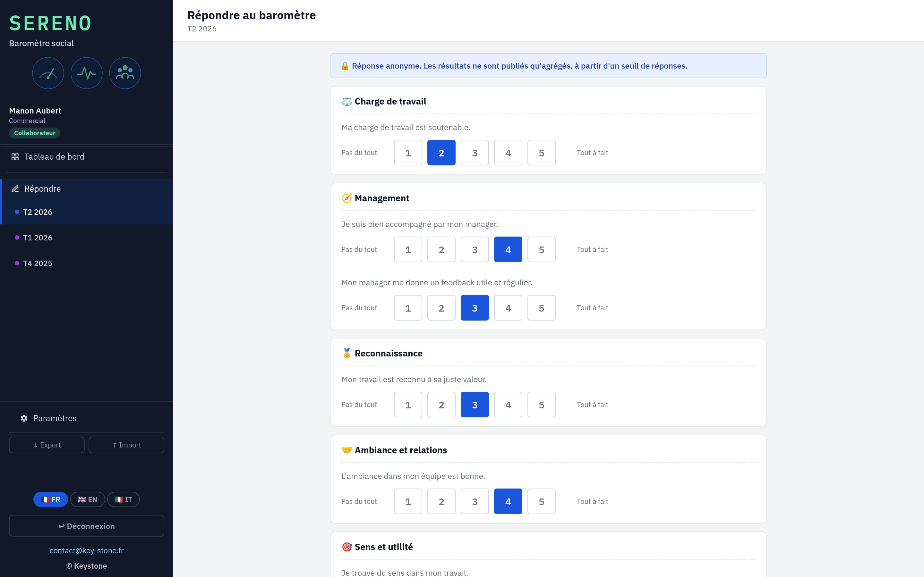The height and width of the screenshot is (577, 924).
Task: Switch language to Italian IT
Action: (x=123, y=499)
